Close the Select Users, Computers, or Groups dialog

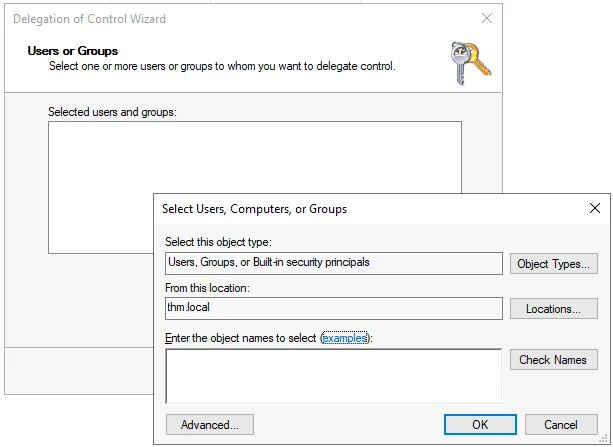[595, 208]
